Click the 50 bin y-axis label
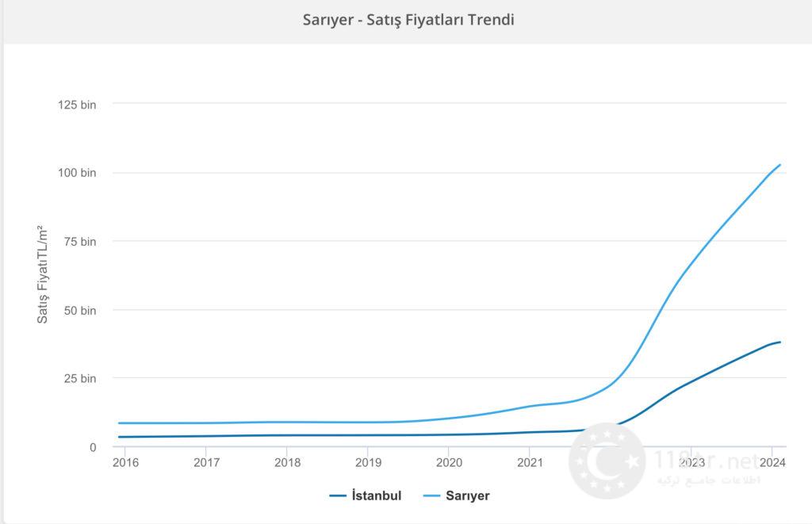 point(79,310)
